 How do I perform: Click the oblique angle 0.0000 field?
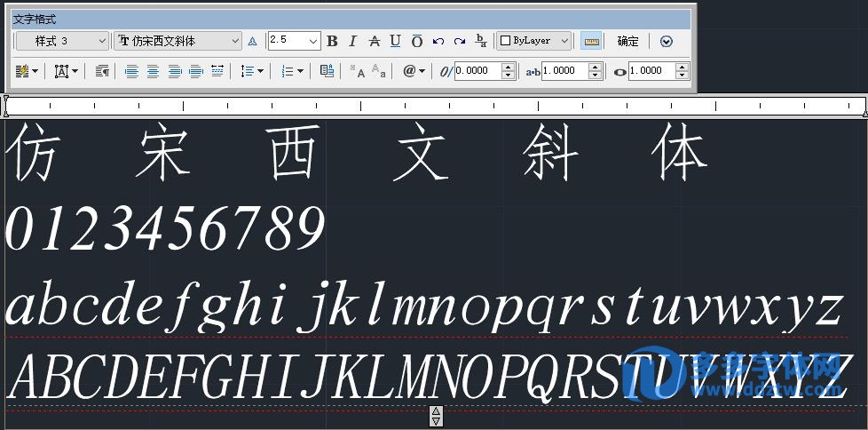(x=477, y=71)
